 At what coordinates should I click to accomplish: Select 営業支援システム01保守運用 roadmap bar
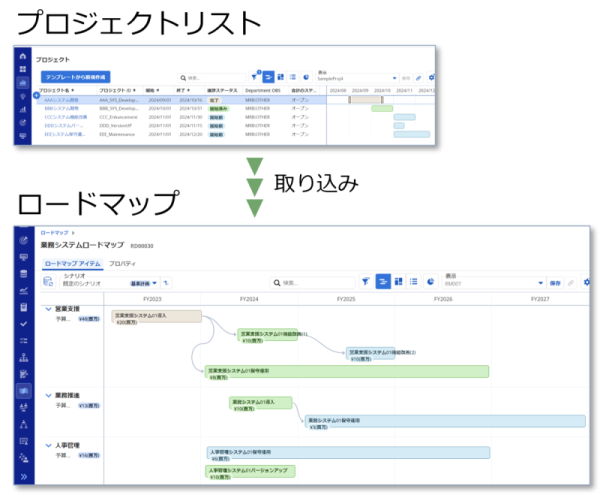click(347, 371)
